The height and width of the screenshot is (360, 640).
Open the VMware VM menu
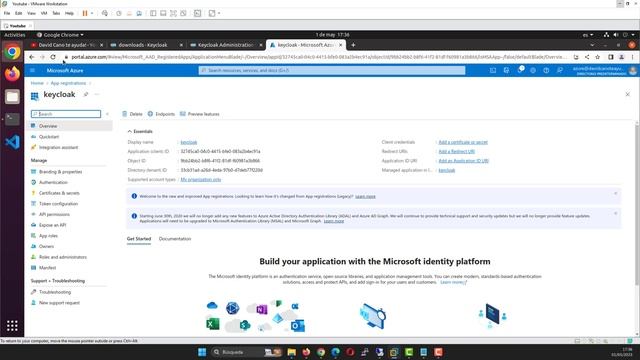[44, 13]
